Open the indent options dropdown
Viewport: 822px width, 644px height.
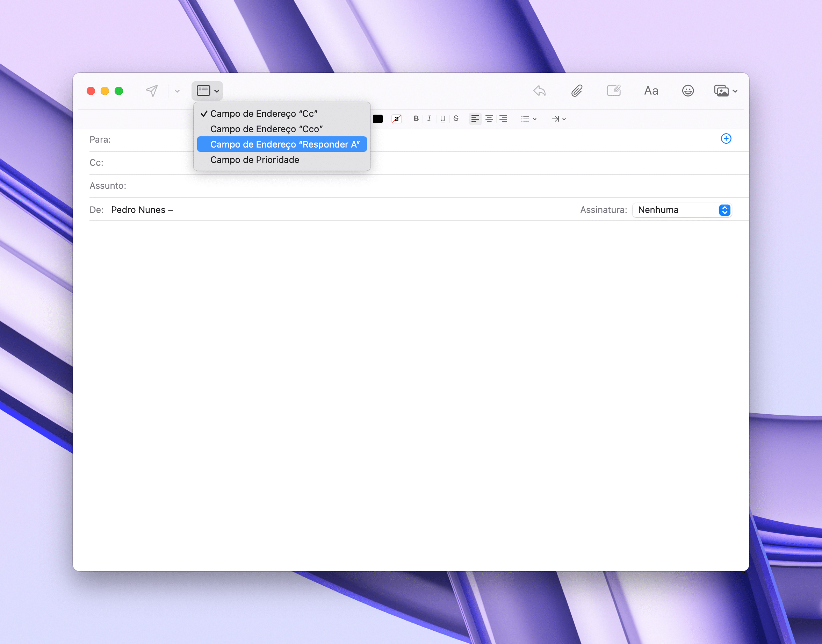click(x=559, y=119)
